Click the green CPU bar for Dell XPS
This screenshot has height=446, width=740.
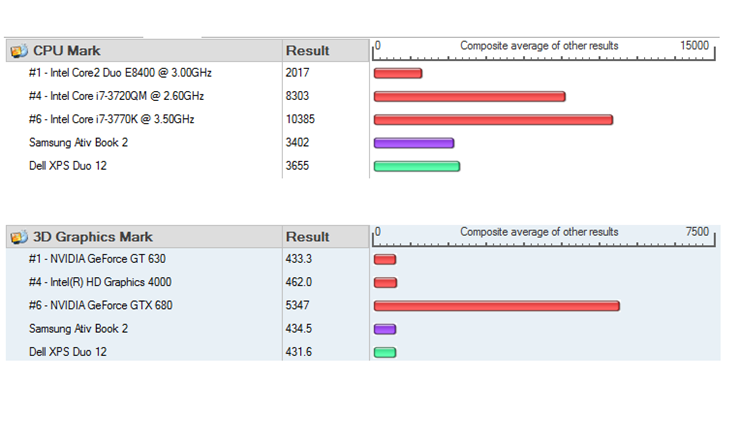[417, 166]
